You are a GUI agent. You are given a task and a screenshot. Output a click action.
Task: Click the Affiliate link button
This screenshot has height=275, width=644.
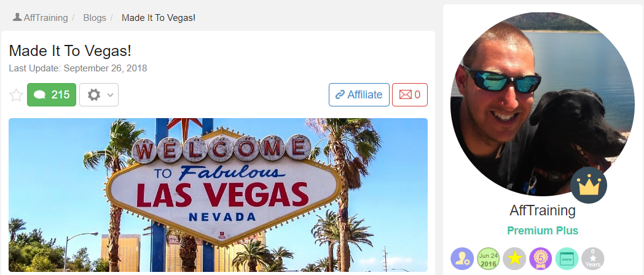pyautogui.click(x=359, y=95)
